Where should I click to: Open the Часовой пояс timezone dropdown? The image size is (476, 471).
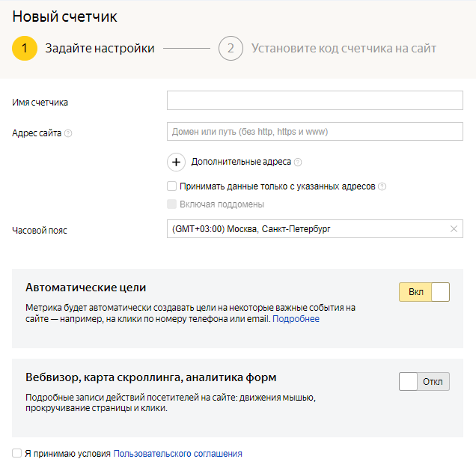[307, 229]
